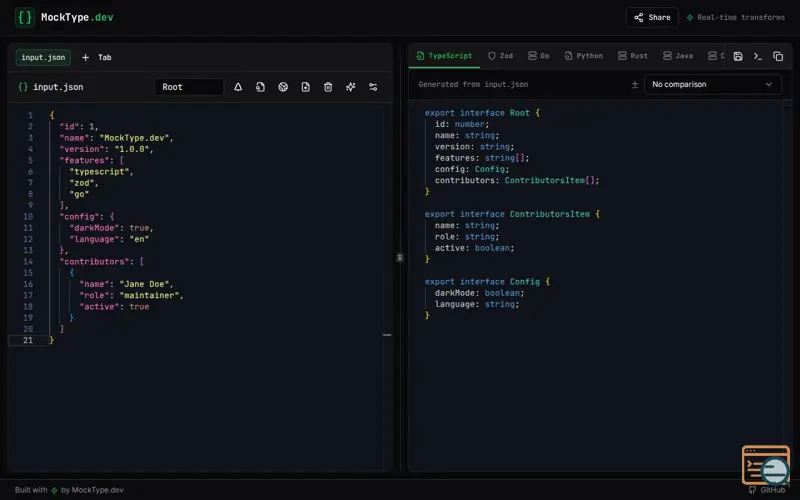Click the braces icon beside input.json heading
The height and width of the screenshot is (500, 800).
click(22, 87)
